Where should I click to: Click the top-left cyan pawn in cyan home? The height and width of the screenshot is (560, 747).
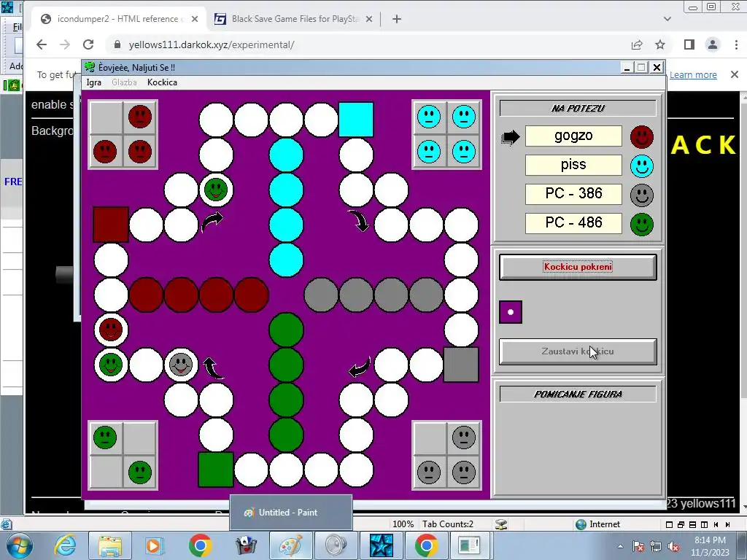click(429, 117)
